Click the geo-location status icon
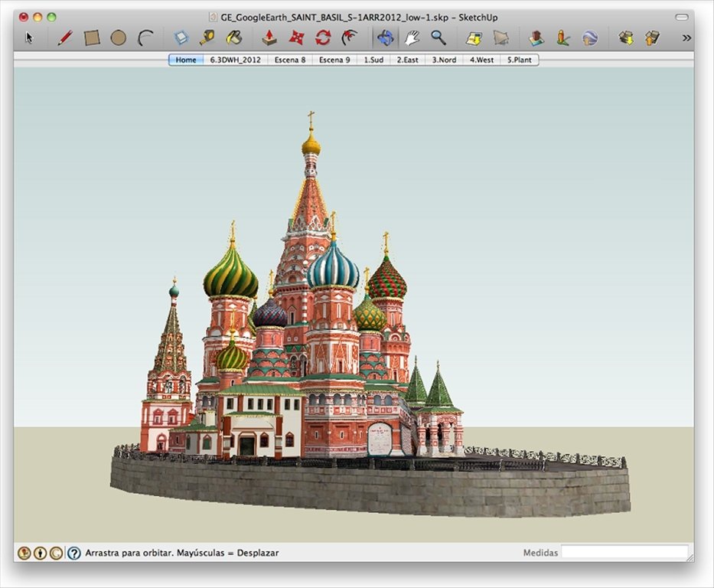 pyautogui.click(x=24, y=553)
